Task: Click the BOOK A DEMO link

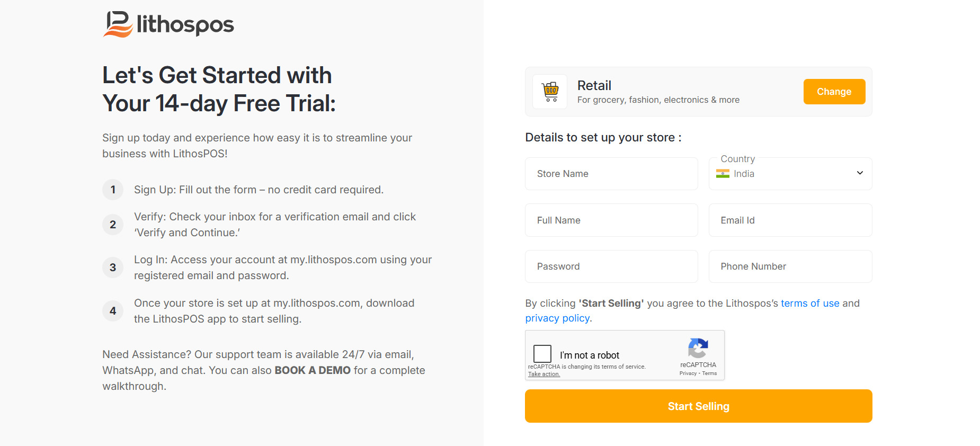Action: coord(313,370)
